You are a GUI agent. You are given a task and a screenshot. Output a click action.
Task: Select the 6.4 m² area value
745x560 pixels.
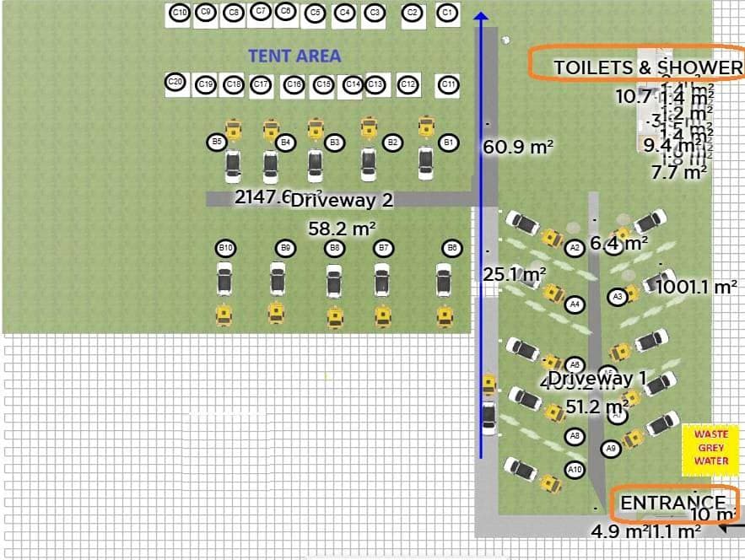(x=619, y=243)
